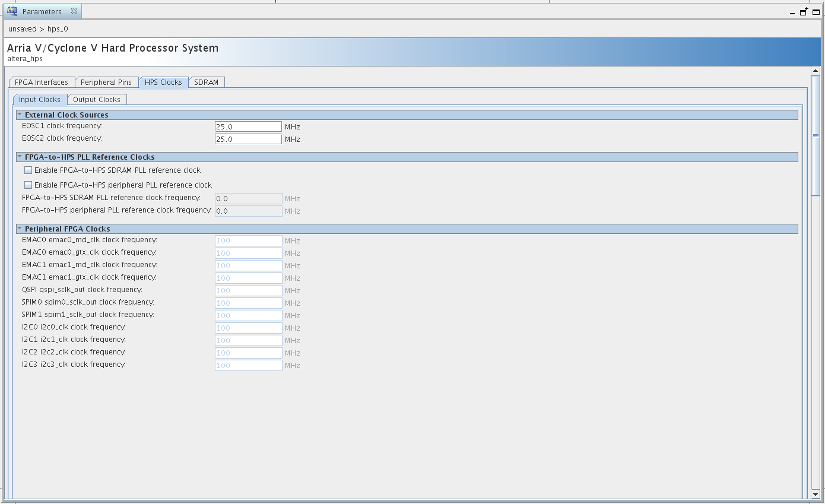Click the 'altera_hps' subtitle text
The height and width of the screenshot is (504, 825).
[x=25, y=59]
